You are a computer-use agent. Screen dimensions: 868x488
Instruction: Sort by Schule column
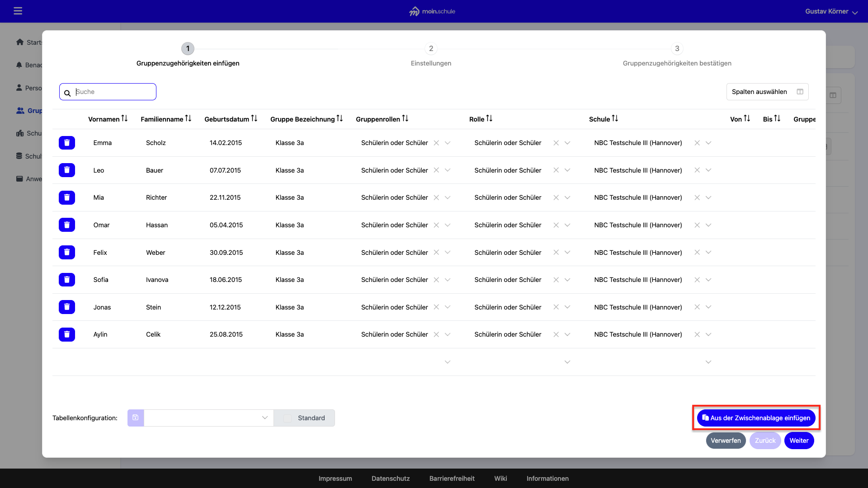pyautogui.click(x=615, y=119)
